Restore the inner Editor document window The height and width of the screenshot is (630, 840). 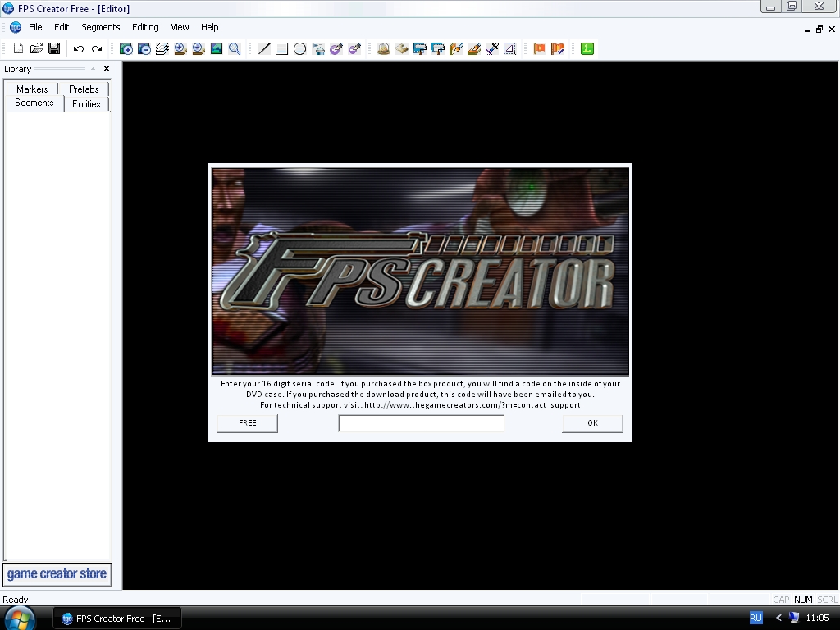819,30
